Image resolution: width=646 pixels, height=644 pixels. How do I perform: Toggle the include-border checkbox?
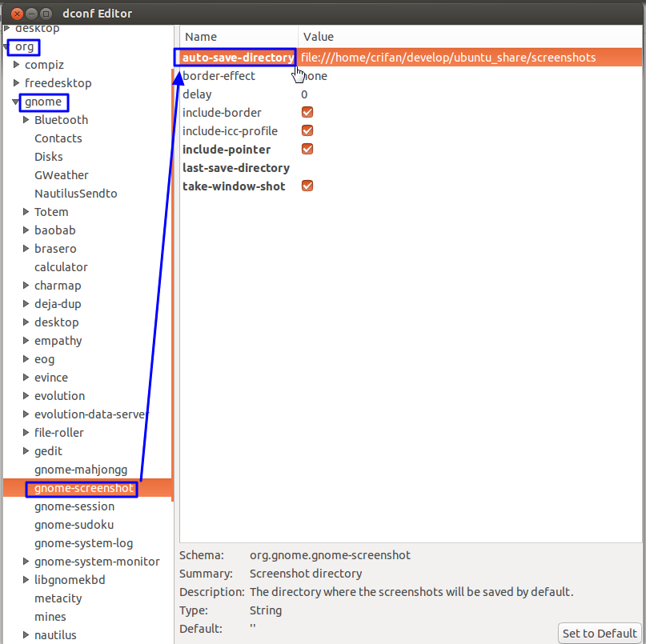307,112
